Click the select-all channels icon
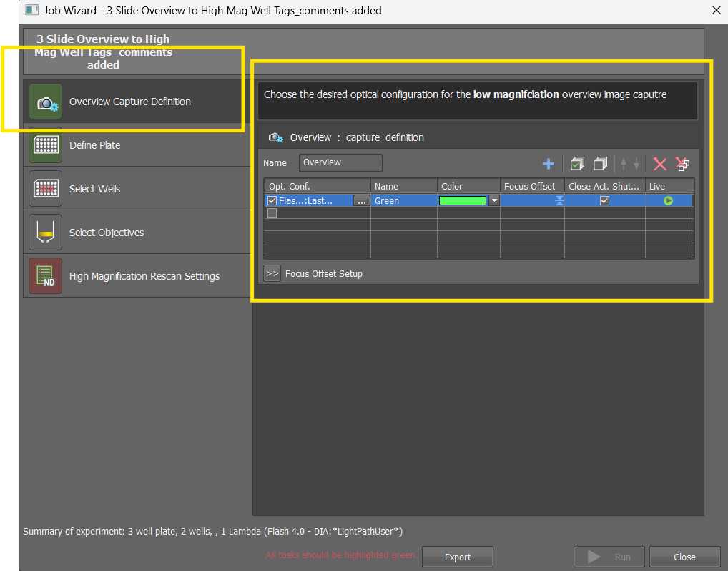 coord(577,164)
